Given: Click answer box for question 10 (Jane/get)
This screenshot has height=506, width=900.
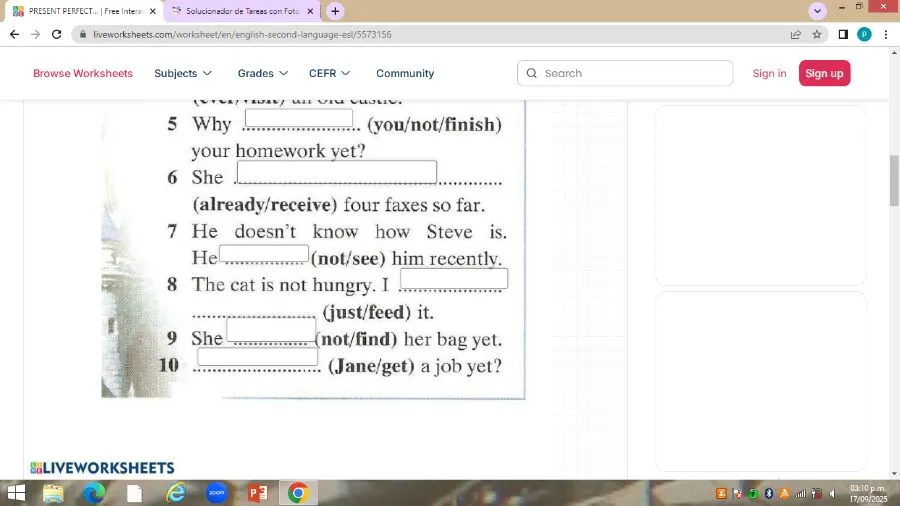Looking at the screenshot, I should (258, 356).
